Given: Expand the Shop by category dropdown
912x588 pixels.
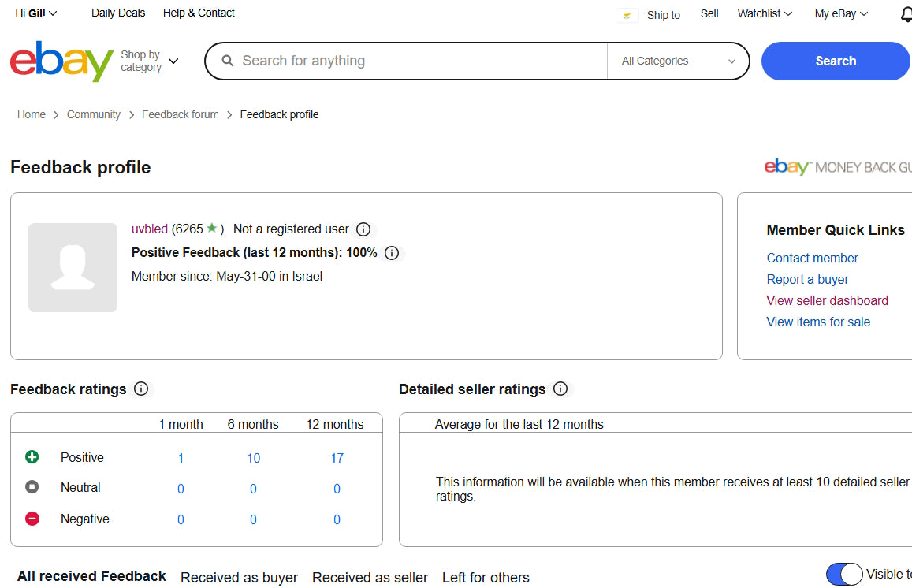Looking at the screenshot, I should (150, 61).
